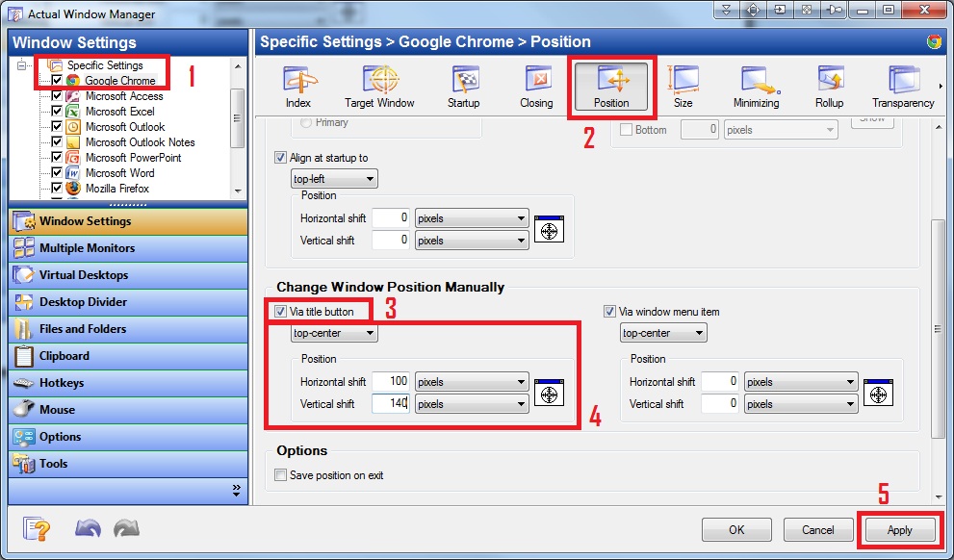
Task: Toggle Align at startup to checkbox
Action: (x=280, y=158)
